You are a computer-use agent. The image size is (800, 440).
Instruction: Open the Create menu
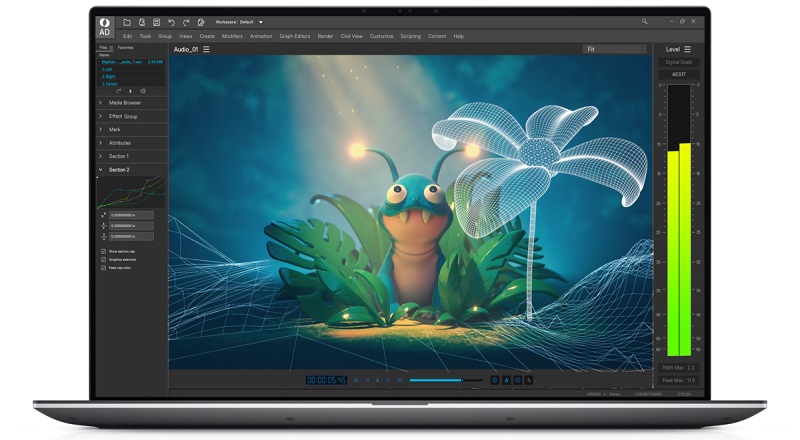(207, 36)
